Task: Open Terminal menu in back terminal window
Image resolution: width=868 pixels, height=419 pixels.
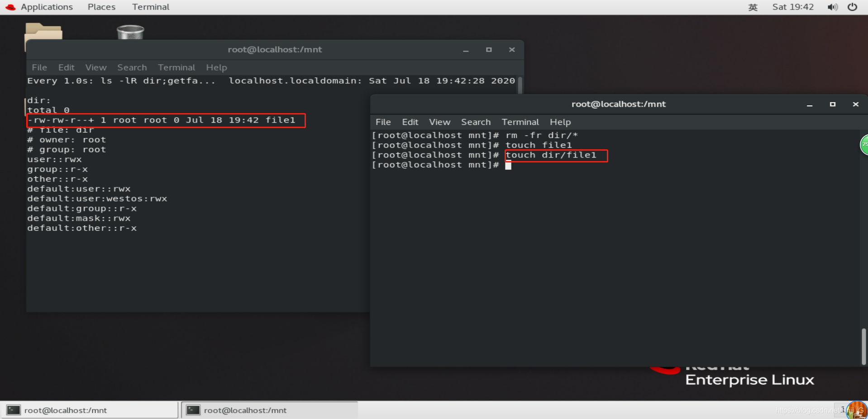Action: (176, 67)
